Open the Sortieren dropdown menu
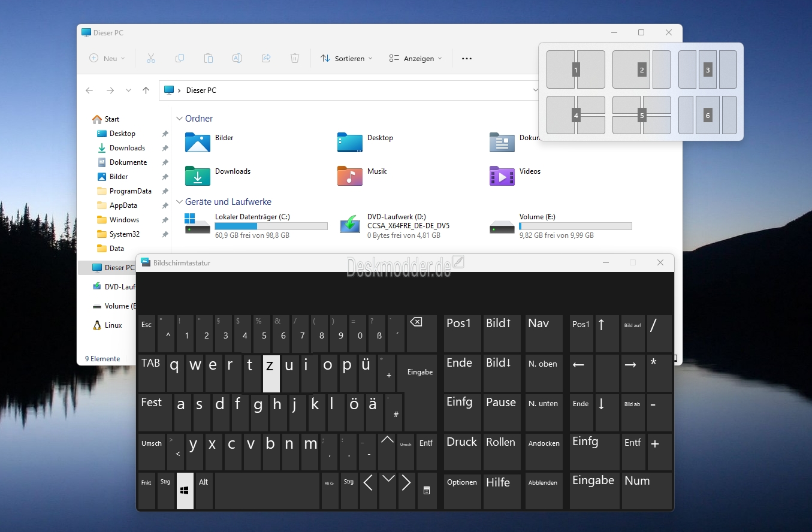This screenshot has height=532, width=812. (346, 58)
